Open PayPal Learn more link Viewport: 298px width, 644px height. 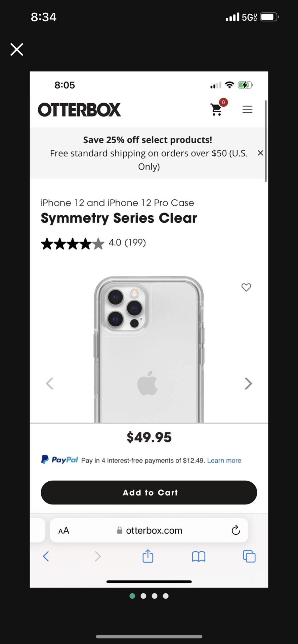click(x=224, y=461)
